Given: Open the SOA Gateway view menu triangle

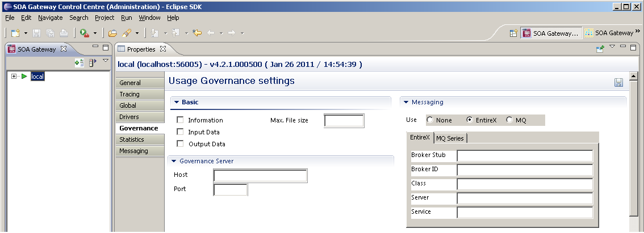Looking at the screenshot, I should point(106,61).
